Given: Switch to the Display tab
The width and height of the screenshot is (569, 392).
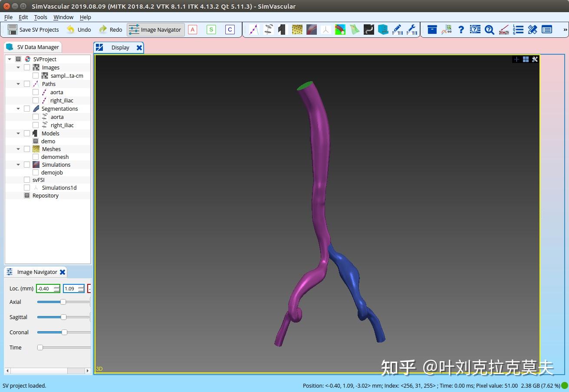Looking at the screenshot, I should click(x=119, y=47).
